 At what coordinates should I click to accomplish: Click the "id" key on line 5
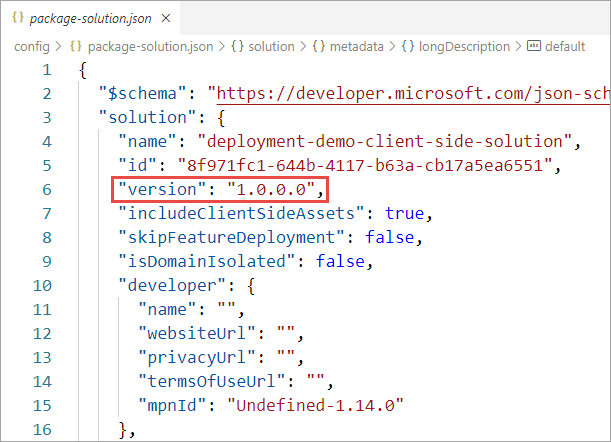(138, 166)
